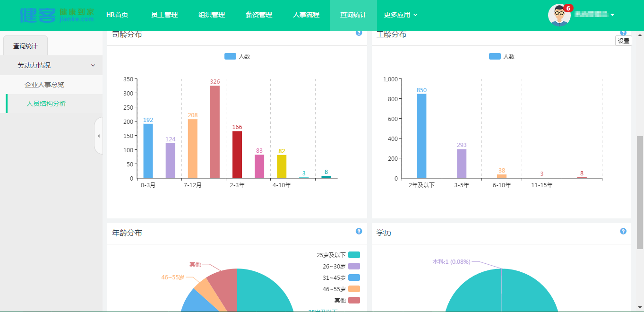644x312 pixels.
Task: Click the orange bar with value 208
Action: pos(192,148)
